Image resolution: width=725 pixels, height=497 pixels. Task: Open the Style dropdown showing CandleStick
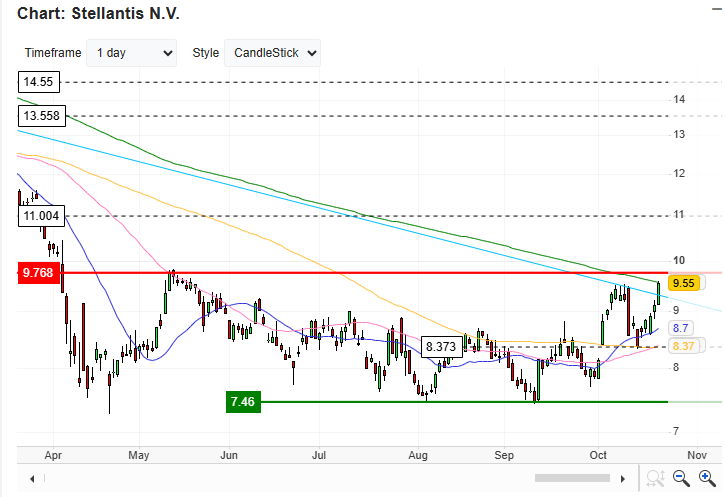[x=272, y=53]
